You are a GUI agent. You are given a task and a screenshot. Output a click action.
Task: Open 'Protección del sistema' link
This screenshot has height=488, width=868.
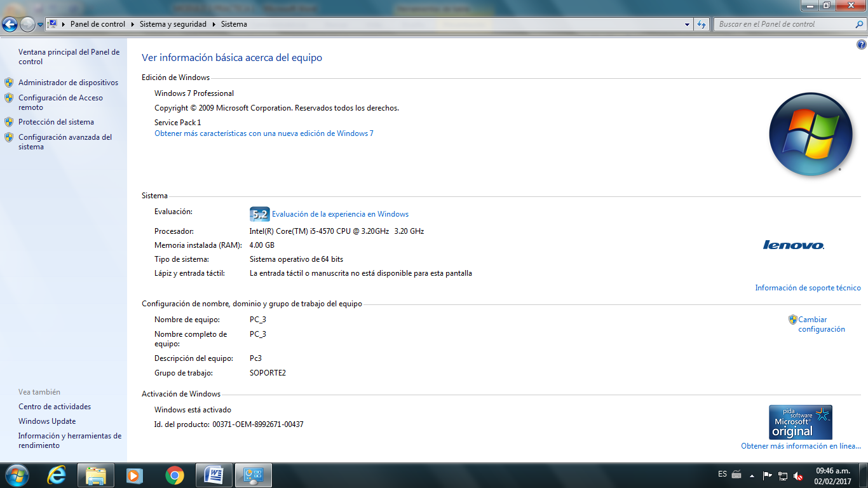click(x=56, y=122)
